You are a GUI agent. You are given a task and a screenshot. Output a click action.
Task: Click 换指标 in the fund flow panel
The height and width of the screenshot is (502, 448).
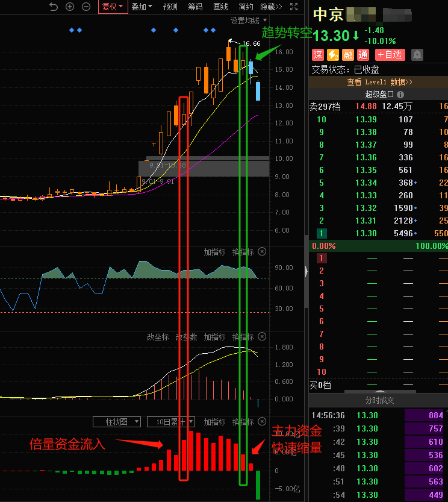coord(243,422)
